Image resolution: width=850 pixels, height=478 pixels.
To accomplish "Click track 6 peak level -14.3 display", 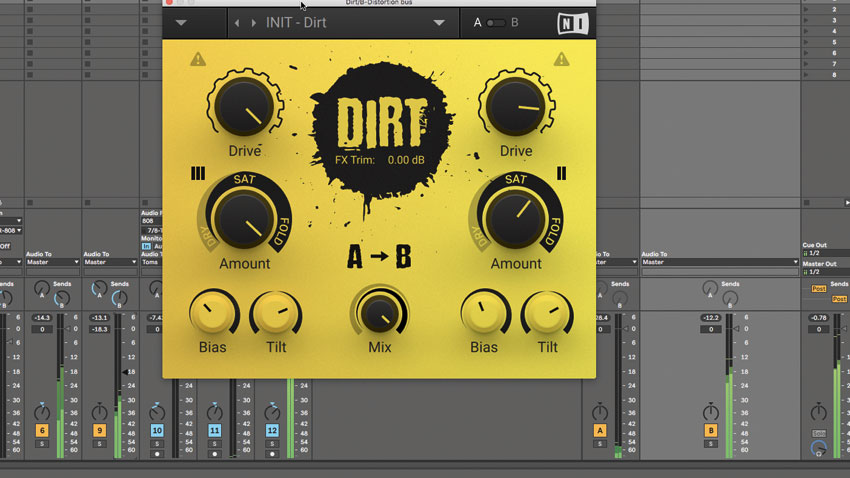I will (42, 318).
